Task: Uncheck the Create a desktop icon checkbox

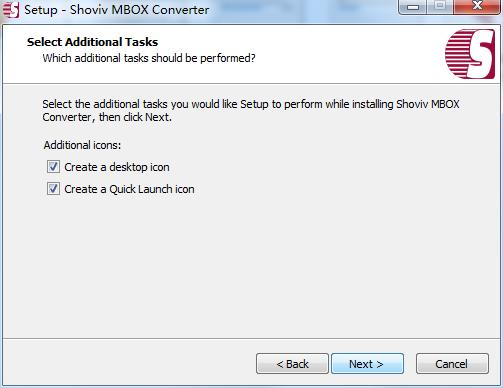Action: pyautogui.click(x=53, y=167)
